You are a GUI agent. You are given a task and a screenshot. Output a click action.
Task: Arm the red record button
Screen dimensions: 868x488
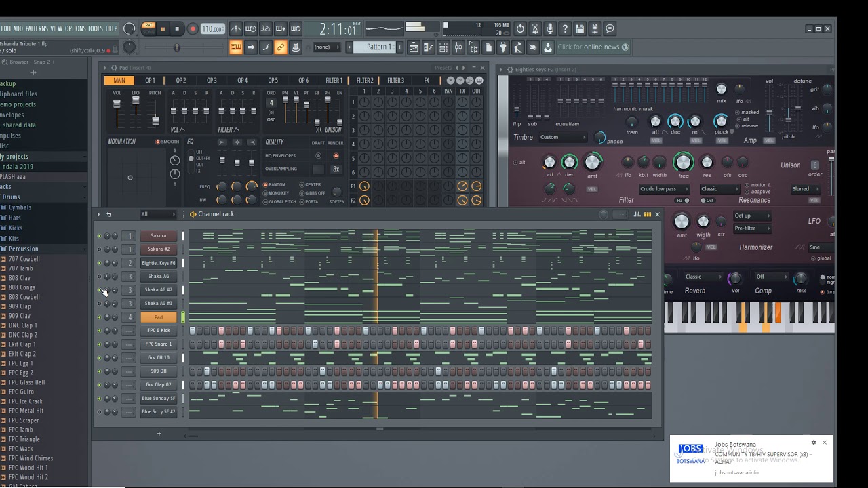(x=192, y=28)
